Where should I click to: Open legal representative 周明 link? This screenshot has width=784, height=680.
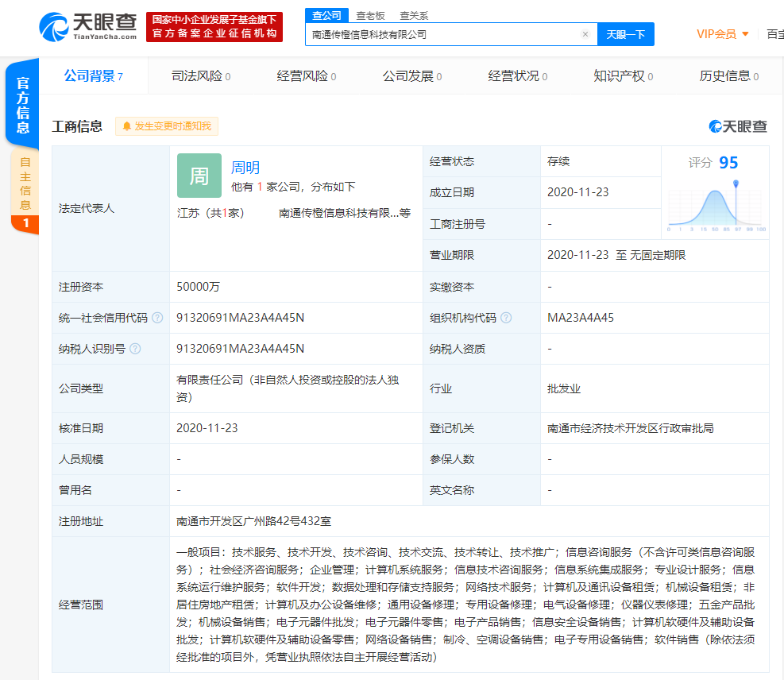(245, 168)
